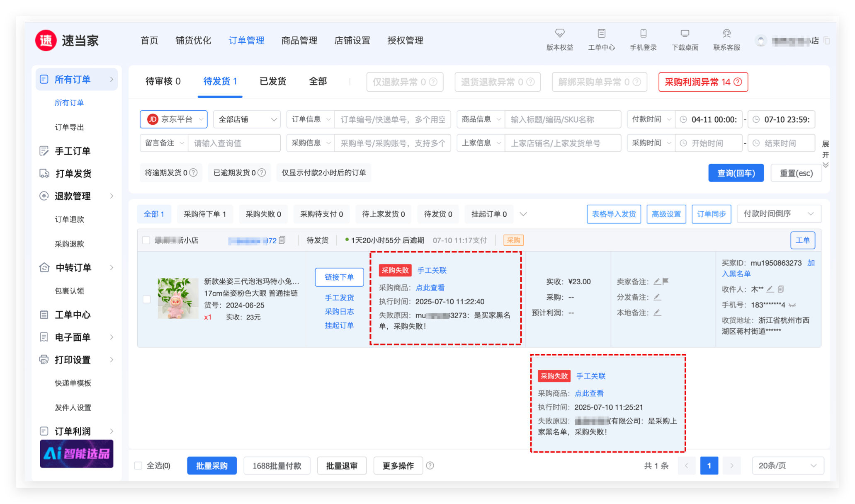Switch to the 已发货 tab
Screen dimensions: 855x504
tap(272, 81)
